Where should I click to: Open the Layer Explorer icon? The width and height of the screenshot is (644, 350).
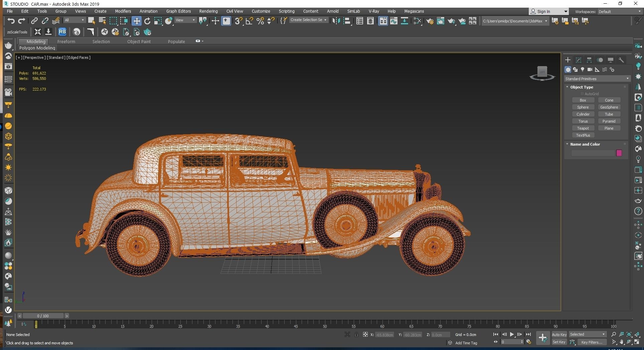tap(370, 21)
